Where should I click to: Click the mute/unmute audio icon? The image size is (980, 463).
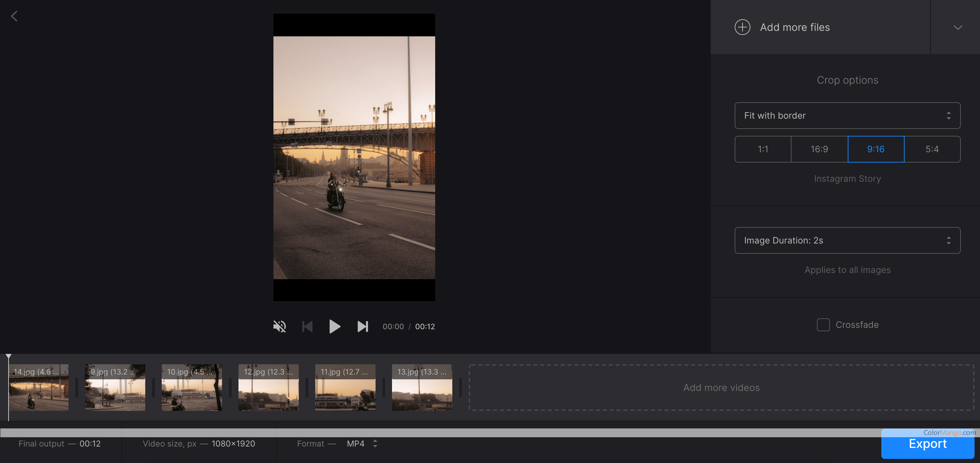pyautogui.click(x=279, y=326)
